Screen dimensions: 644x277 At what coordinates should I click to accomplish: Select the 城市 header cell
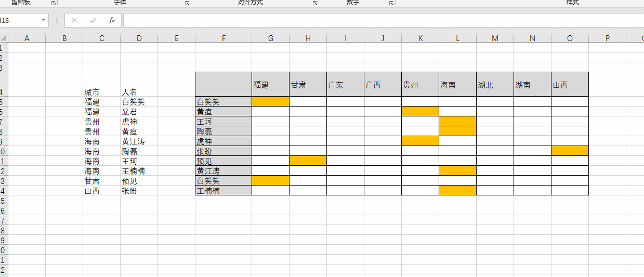101,84
